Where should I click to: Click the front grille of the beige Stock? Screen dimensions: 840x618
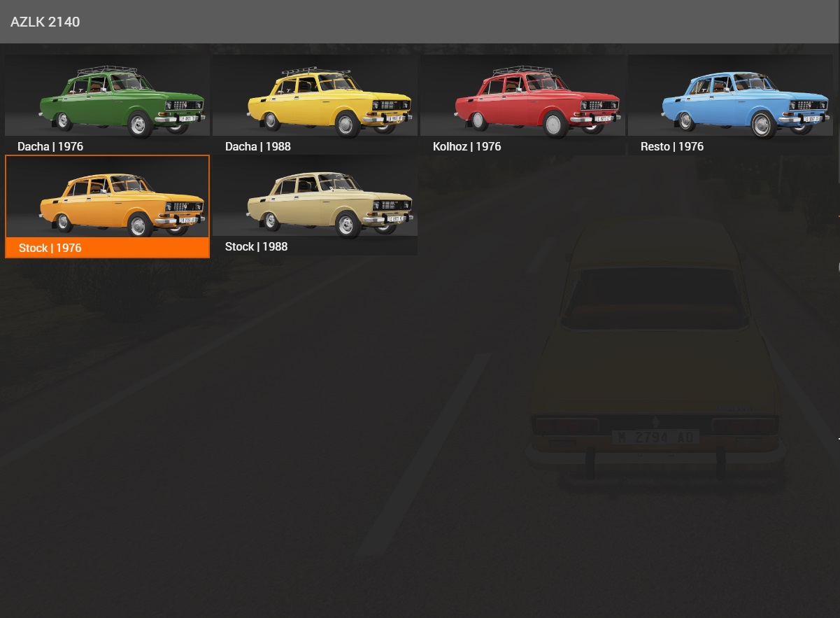tap(390, 206)
